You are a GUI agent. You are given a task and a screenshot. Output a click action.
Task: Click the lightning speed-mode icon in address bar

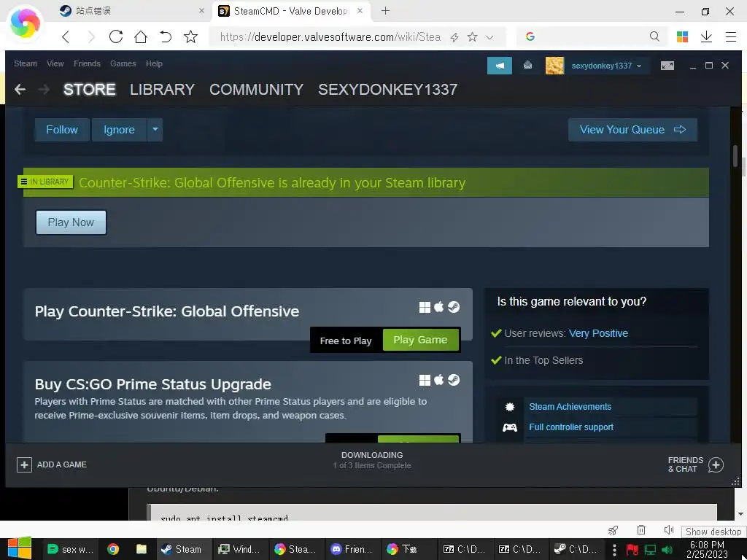click(454, 37)
